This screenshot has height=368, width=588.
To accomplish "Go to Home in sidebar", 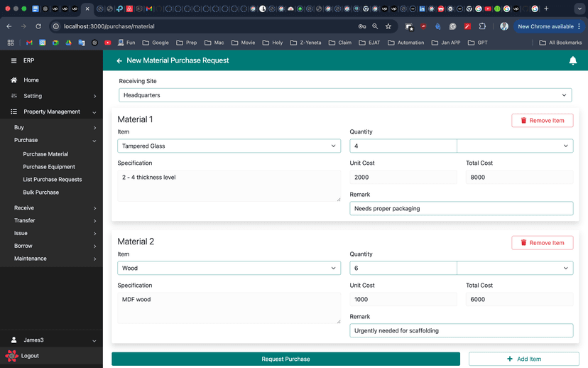I will pos(31,80).
